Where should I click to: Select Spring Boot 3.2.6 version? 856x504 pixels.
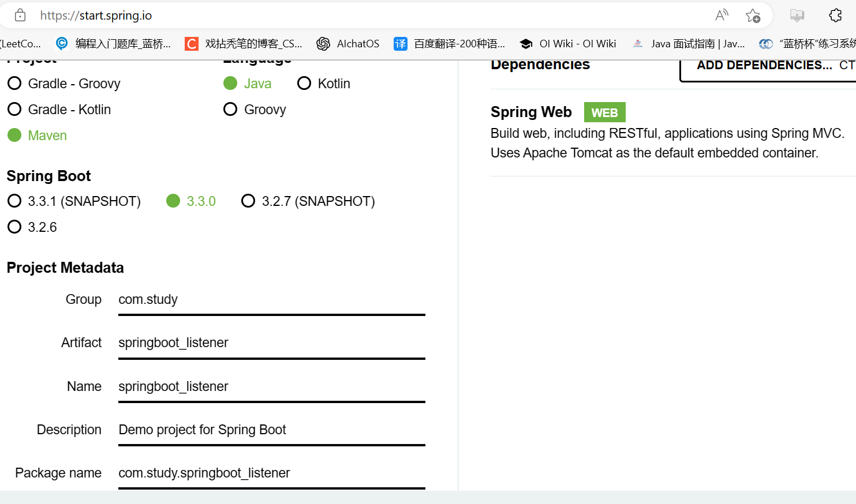(32, 227)
